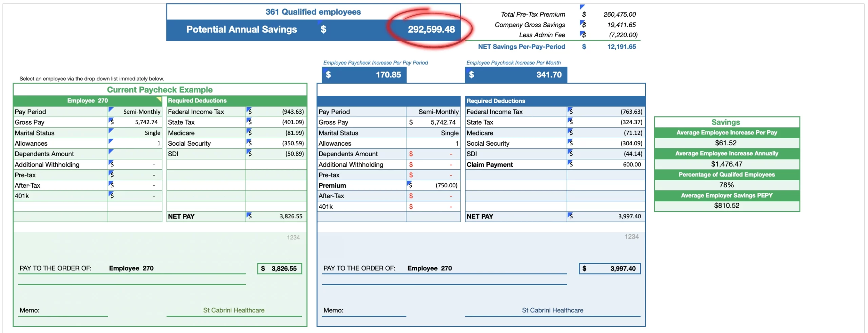Click NET Savings Per-Pay-Period value 12,191.65
Image resolution: width=868 pixels, height=333 pixels.
(621, 47)
